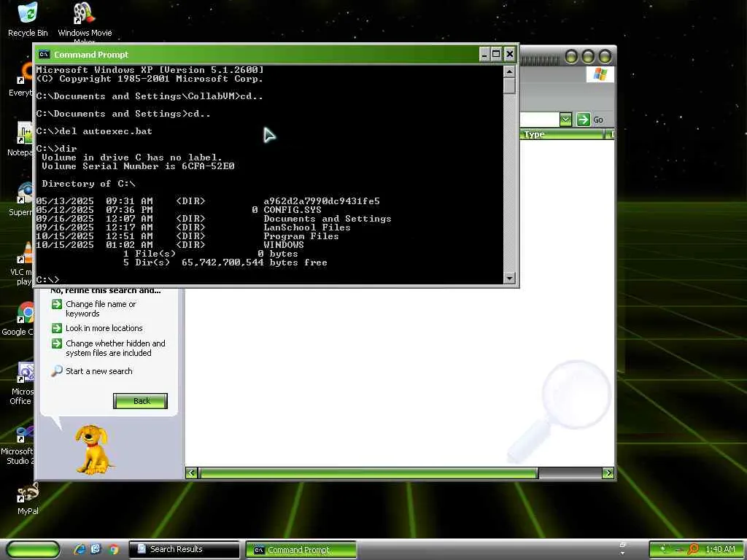This screenshot has height=560, width=747.
Task: Click the magnifier icon beside Start a new search
Action: tap(57, 370)
